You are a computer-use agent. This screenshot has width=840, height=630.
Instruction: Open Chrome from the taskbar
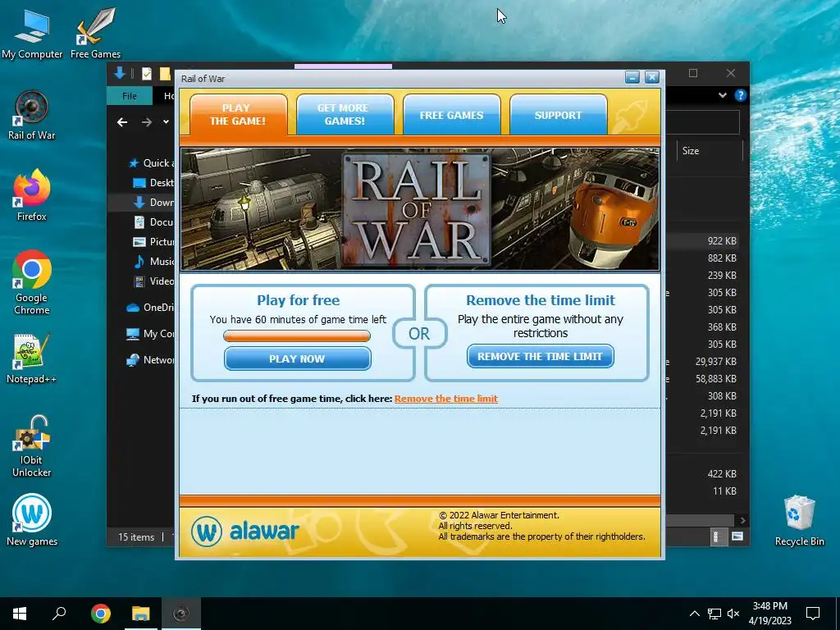click(x=101, y=614)
